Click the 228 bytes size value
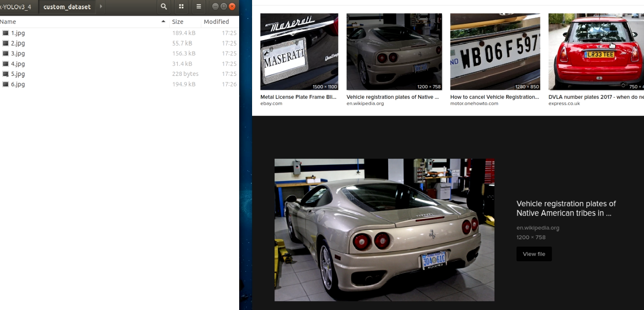The width and height of the screenshot is (644, 310). click(185, 74)
